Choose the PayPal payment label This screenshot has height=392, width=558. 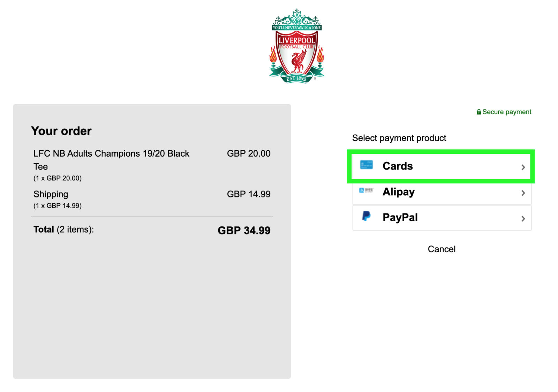pyautogui.click(x=400, y=217)
